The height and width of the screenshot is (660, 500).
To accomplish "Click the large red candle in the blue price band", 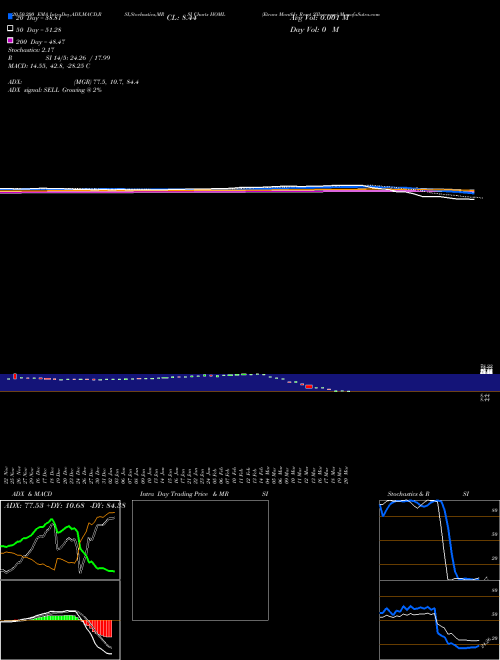I will 309,386.
